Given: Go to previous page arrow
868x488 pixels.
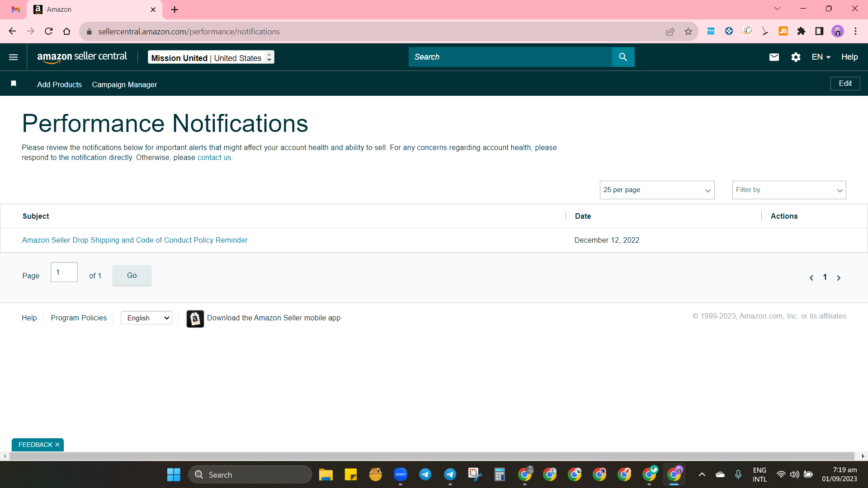Looking at the screenshot, I should click(x=811, y=278).
